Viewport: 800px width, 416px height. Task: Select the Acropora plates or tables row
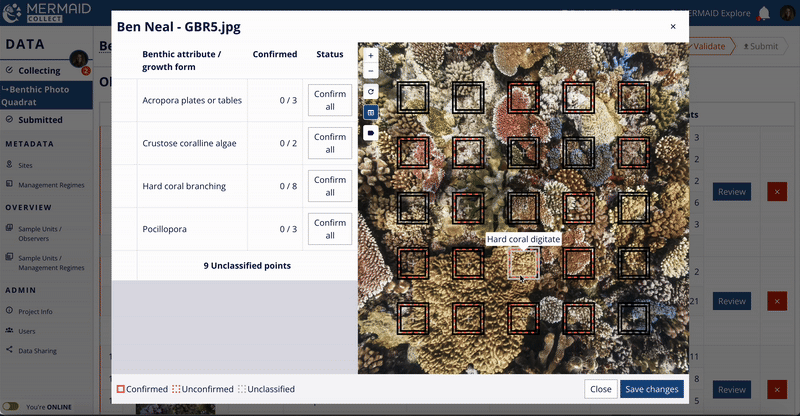click(x=234, y=100)
